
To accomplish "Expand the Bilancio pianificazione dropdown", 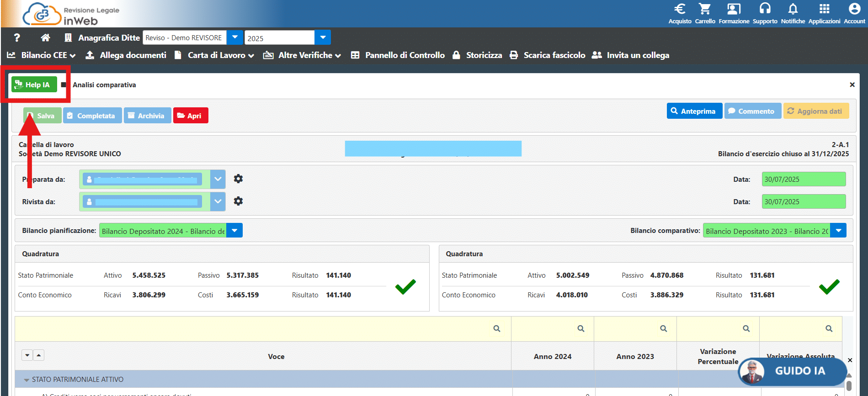I will (234, 231).
